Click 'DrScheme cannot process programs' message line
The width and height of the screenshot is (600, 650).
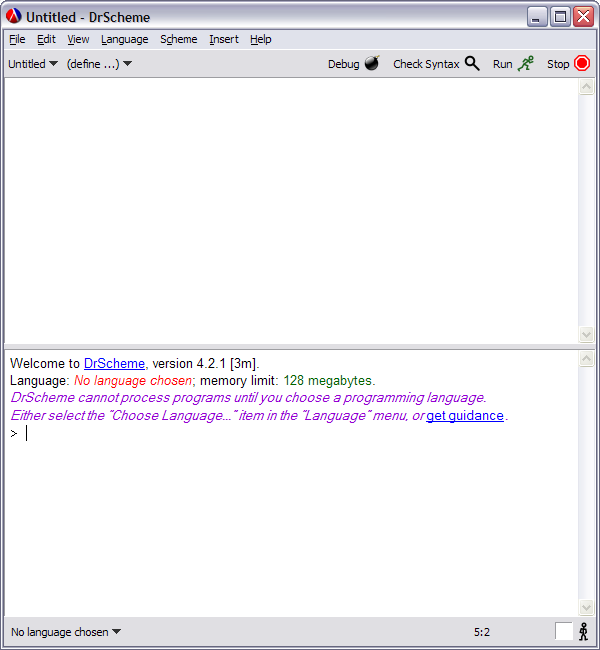coord(248,398)
